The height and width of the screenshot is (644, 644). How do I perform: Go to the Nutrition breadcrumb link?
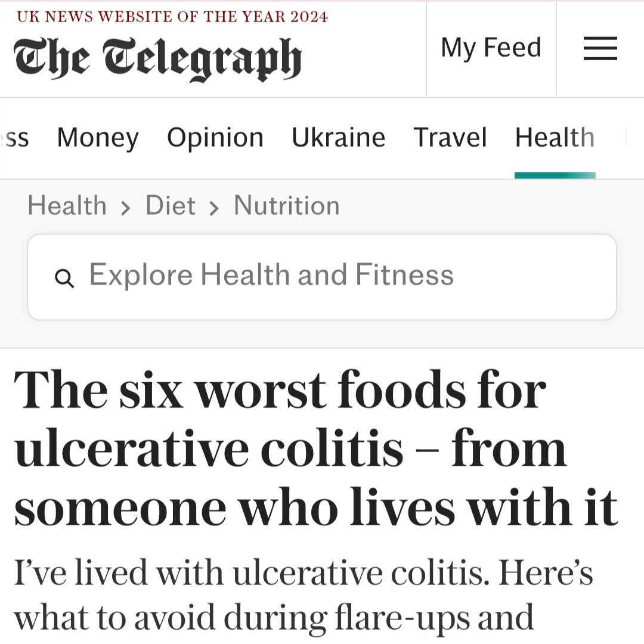286,206
